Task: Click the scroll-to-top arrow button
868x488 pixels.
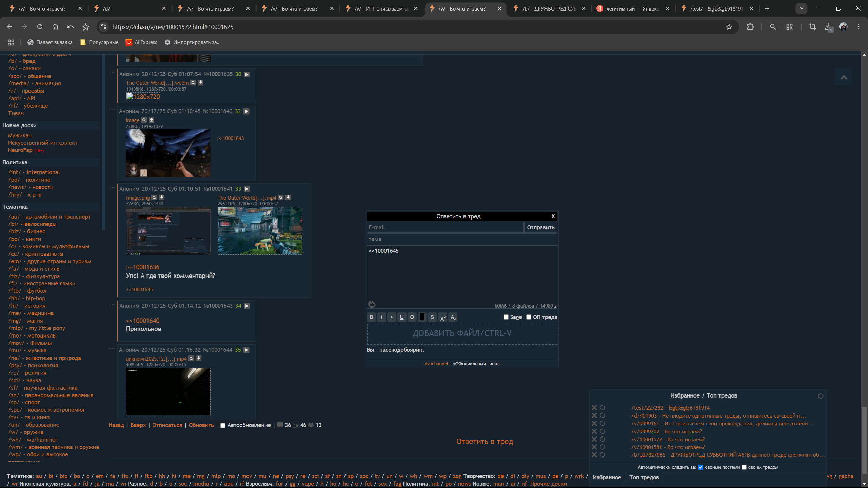Action: point(844,77)
